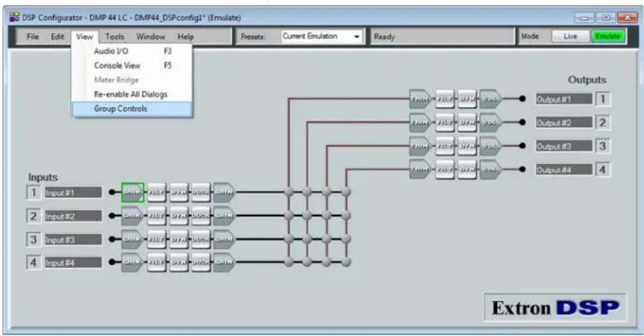The width and height of the screenshot is (644, 336).
Task: Click the Output #3 name field
Action: 564,146
